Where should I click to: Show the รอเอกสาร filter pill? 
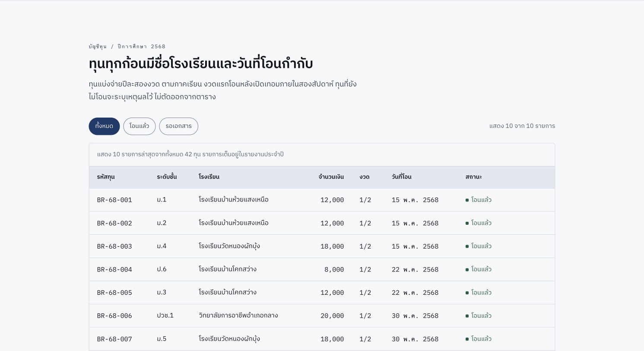178,126
